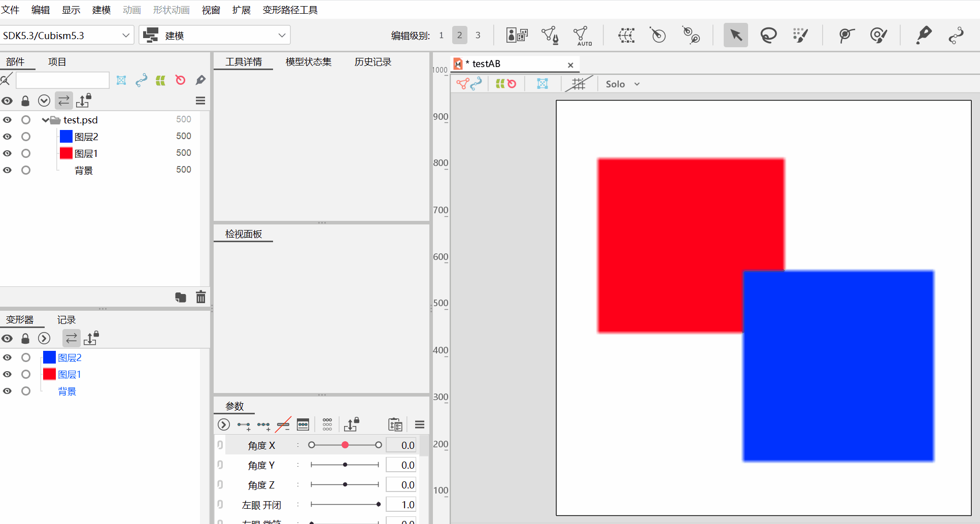Toggle visibility of 图层1 in parts panel

tap(7, 153)
